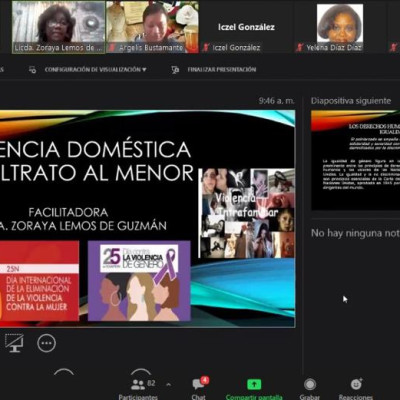The height and width of the screenshot is (400, 400).
Task: Click muted microphone icon of Iczel González
Action: 206,47
